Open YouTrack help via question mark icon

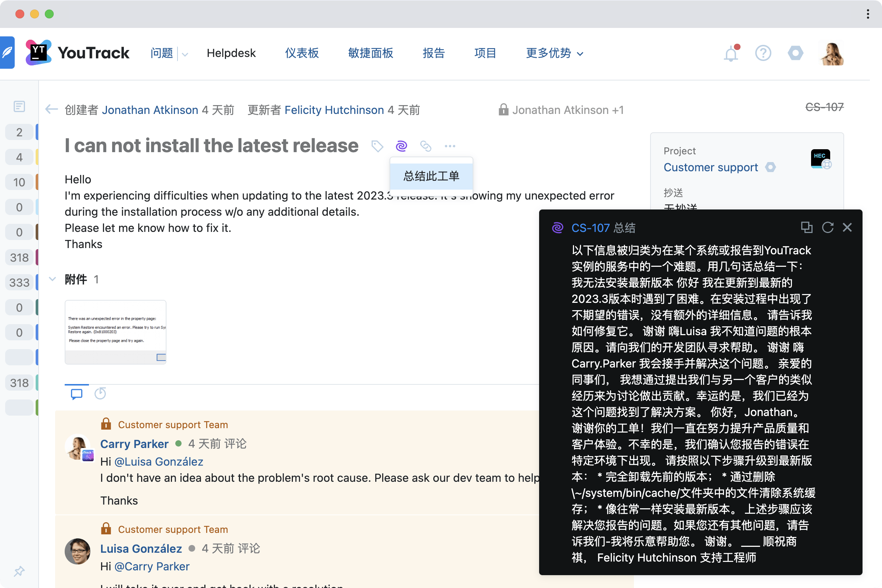click(763, 53)
